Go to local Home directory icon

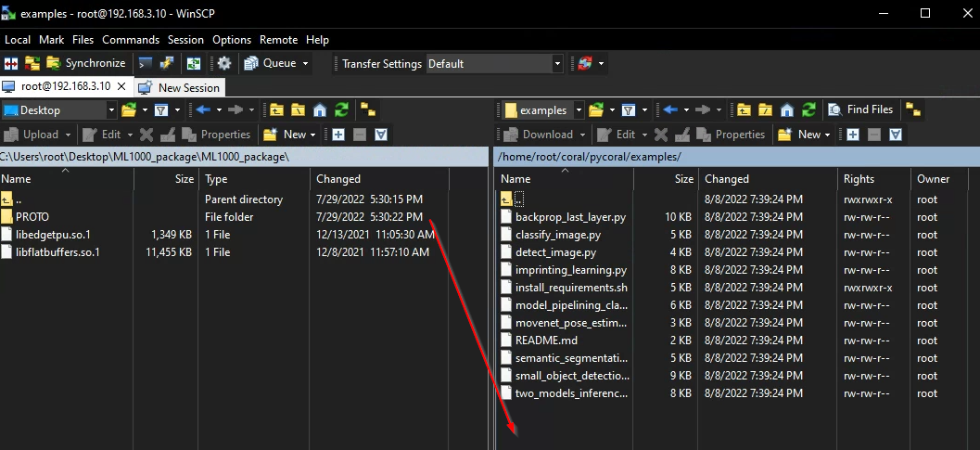pos(320,110)
